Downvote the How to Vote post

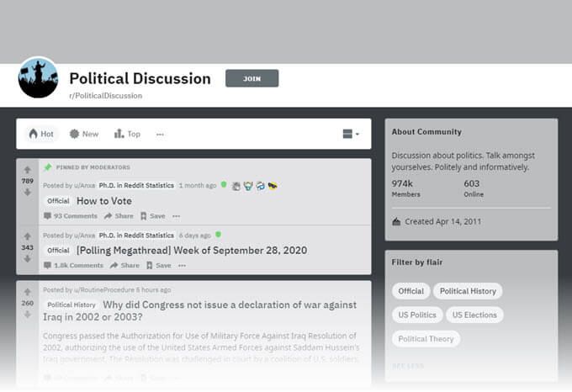pos(28,192)
